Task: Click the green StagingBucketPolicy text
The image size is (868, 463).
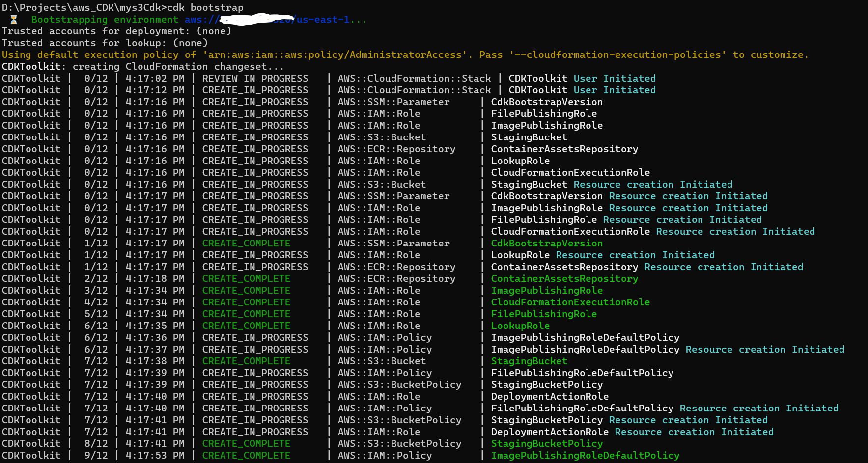Action: pos(547,444)
